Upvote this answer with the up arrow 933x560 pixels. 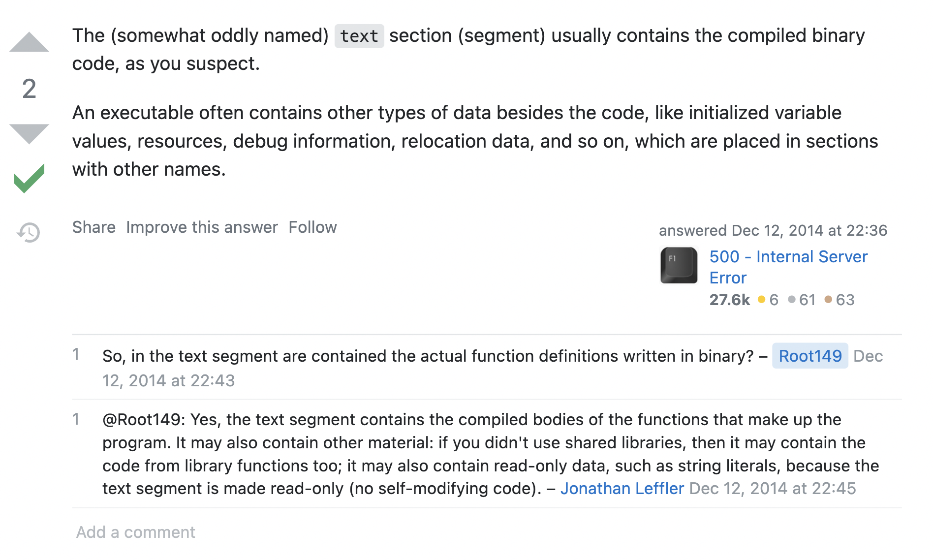coord(29,43)
